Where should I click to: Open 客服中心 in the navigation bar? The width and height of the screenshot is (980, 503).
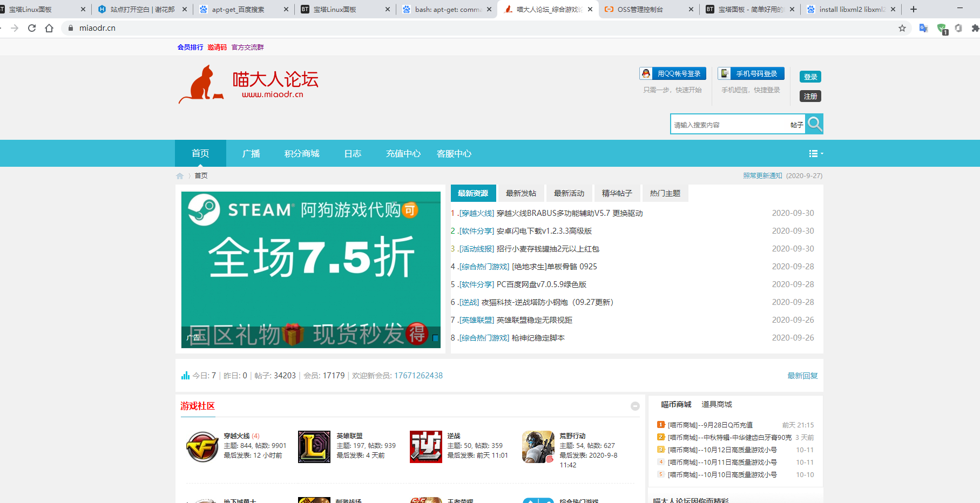pyautogui.click(x=454, y=154)
